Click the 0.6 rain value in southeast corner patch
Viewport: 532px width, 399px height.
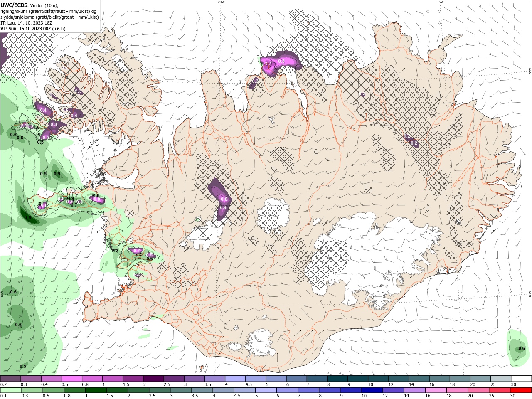pos(522,349)
